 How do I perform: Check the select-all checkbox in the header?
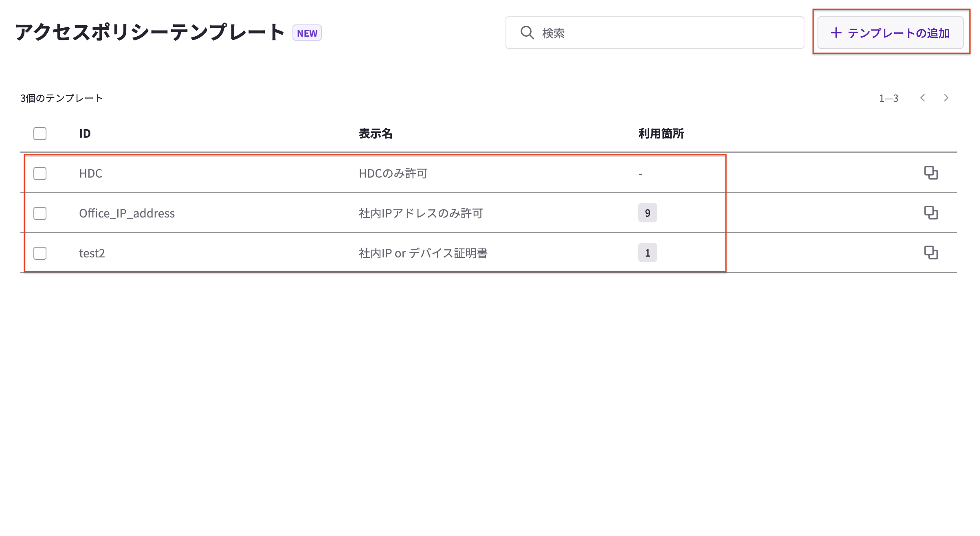click(x=40, y=133)
